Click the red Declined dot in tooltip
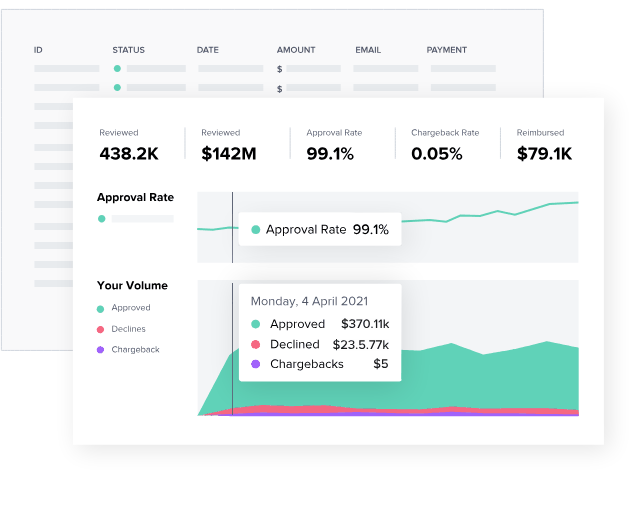The width and height of the screenshot is (641, 507). tap(256, 344)
